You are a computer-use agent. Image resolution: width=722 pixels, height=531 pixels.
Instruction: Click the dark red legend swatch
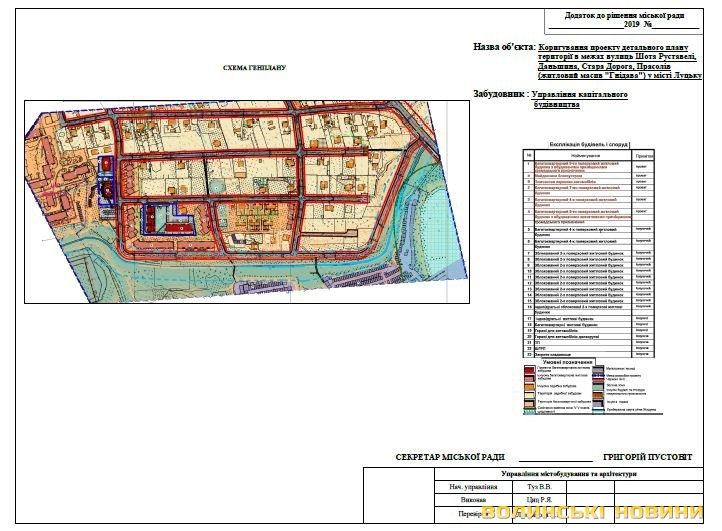pos(531,369)
